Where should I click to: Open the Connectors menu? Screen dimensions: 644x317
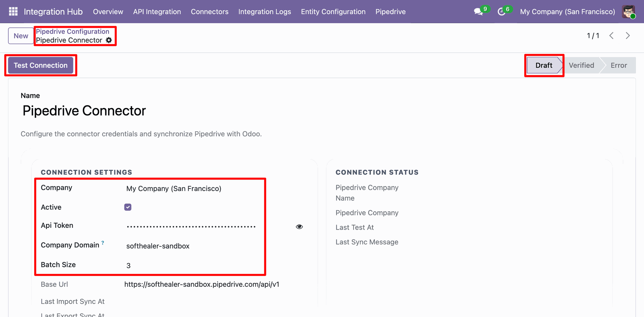[210, 11]
